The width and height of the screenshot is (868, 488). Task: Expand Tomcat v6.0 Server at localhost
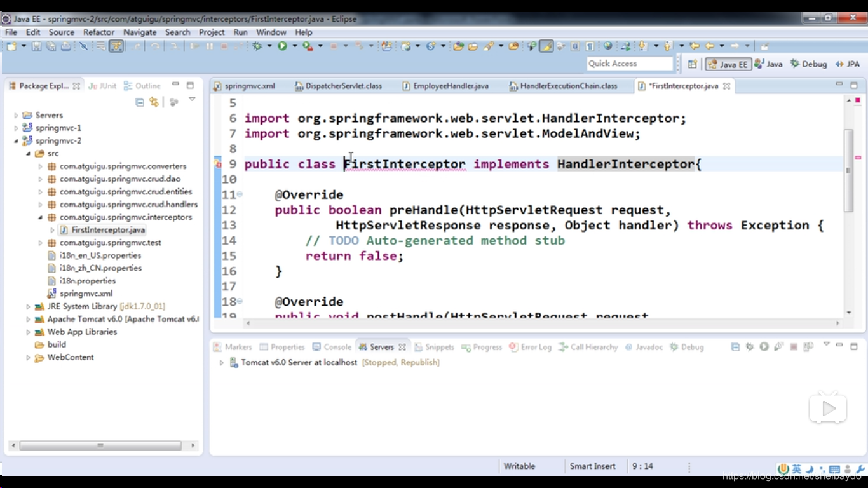point(222,362)
